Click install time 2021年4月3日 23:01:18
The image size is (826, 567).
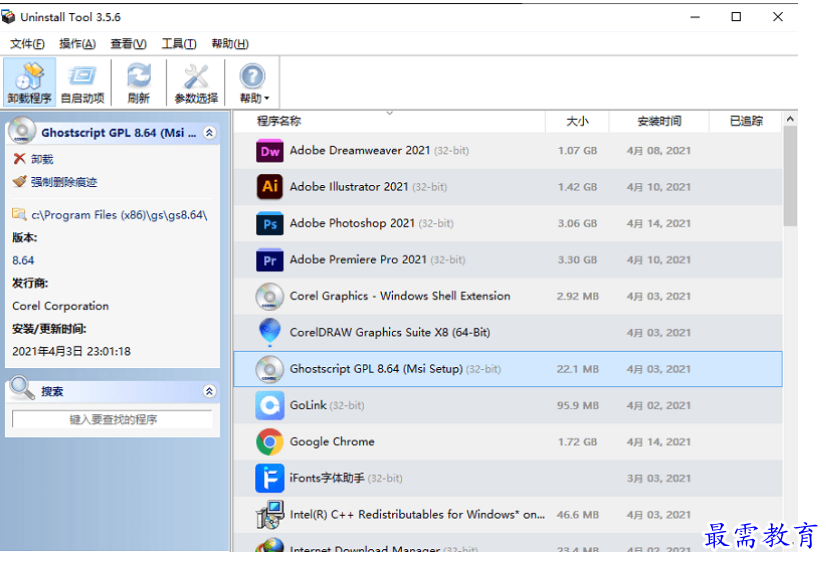71,351
